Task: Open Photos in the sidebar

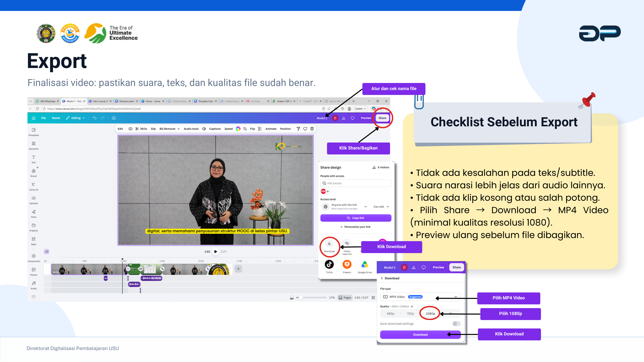Action: 33,271
